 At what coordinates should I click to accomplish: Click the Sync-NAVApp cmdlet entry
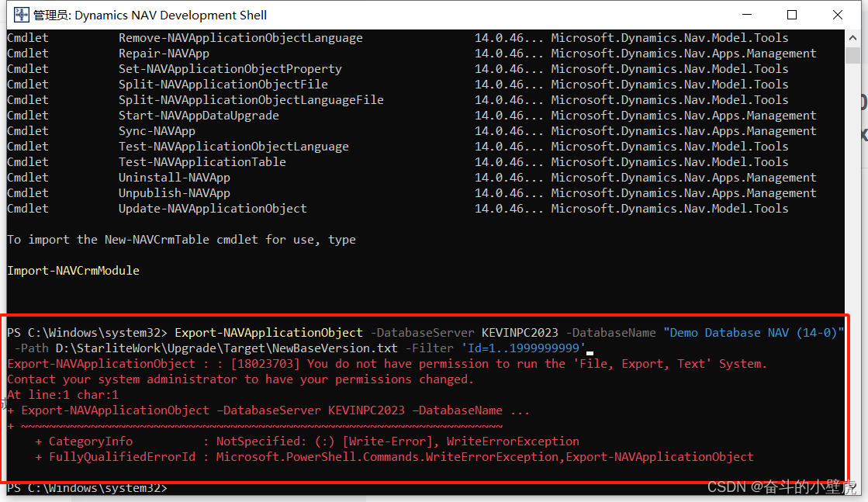[x=157, y=130]
